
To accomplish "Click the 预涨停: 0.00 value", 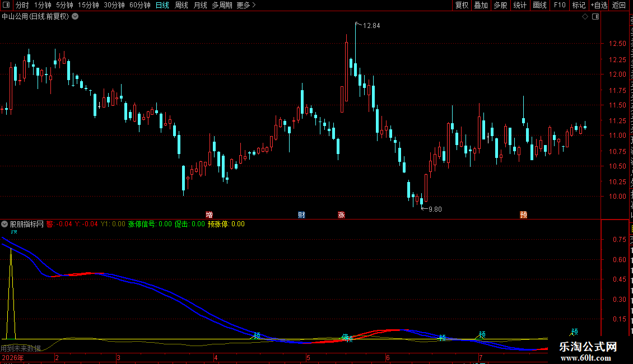I will (x=226, y=224).
